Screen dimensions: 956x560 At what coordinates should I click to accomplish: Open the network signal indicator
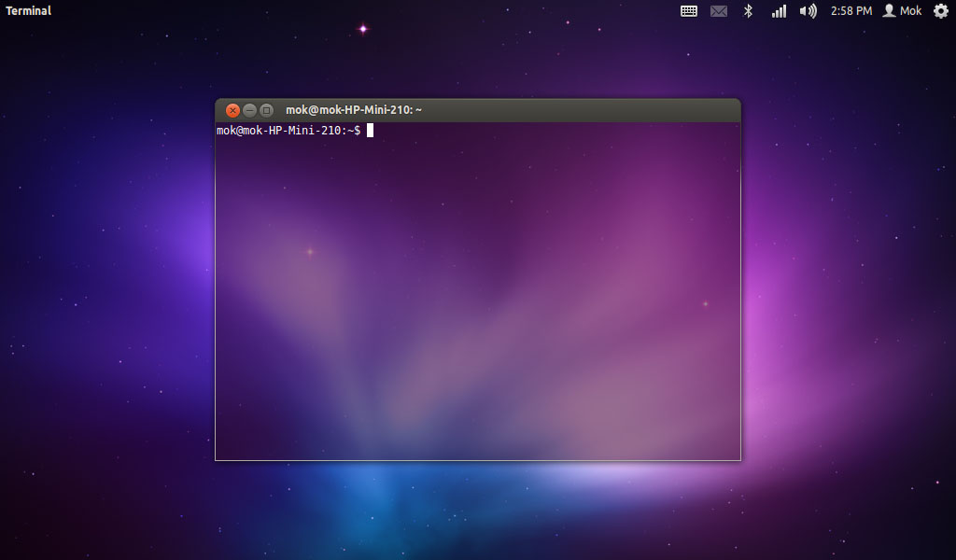778,10
